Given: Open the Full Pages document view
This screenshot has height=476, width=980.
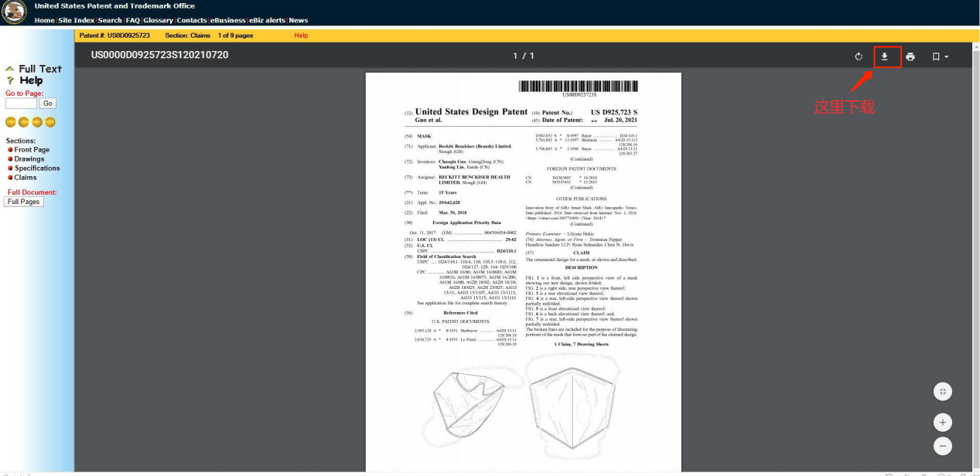Looking at the screenshot, I should (x=24, y=202).
